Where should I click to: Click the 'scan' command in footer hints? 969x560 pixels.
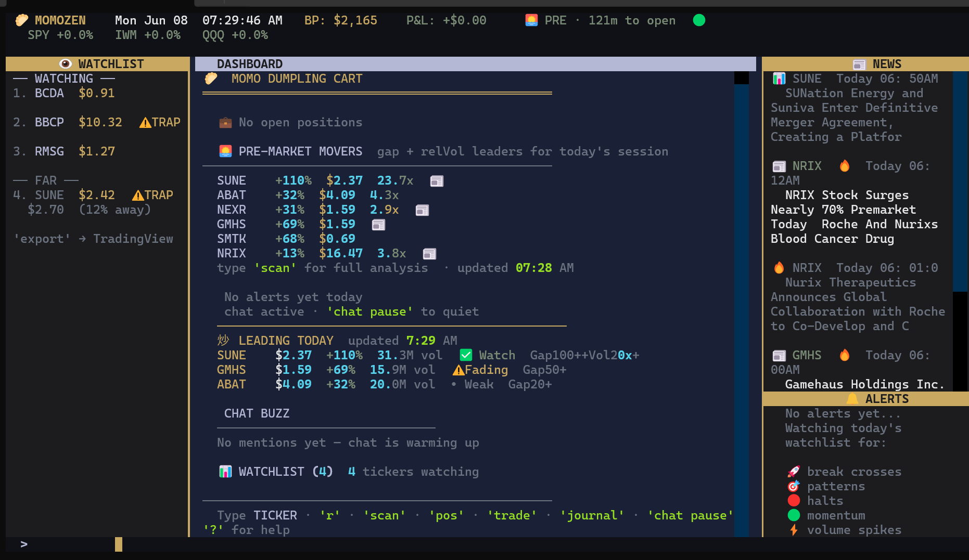click(x=385, y=515)
